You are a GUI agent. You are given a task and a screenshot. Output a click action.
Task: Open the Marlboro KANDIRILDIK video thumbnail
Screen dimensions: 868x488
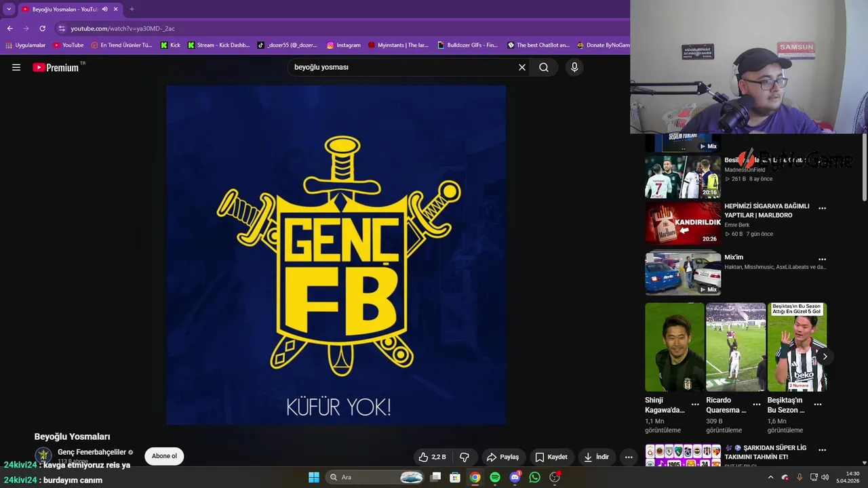[x=683, y=223]
